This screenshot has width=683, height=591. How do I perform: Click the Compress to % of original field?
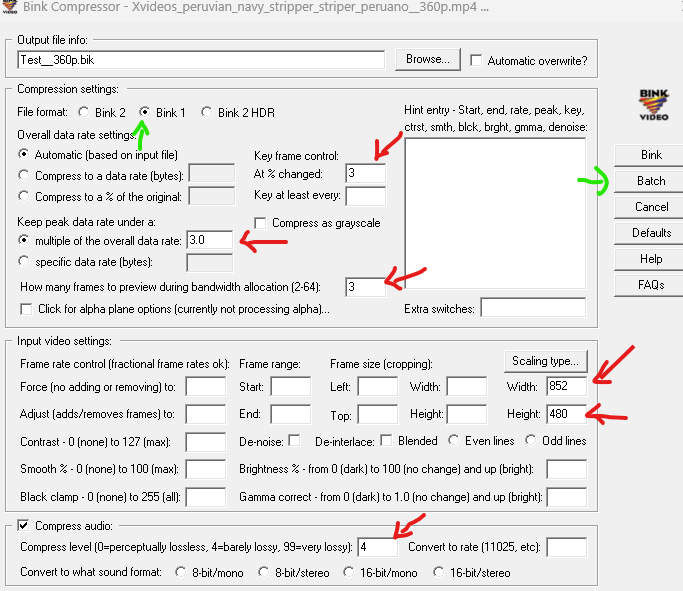point(212,196)
